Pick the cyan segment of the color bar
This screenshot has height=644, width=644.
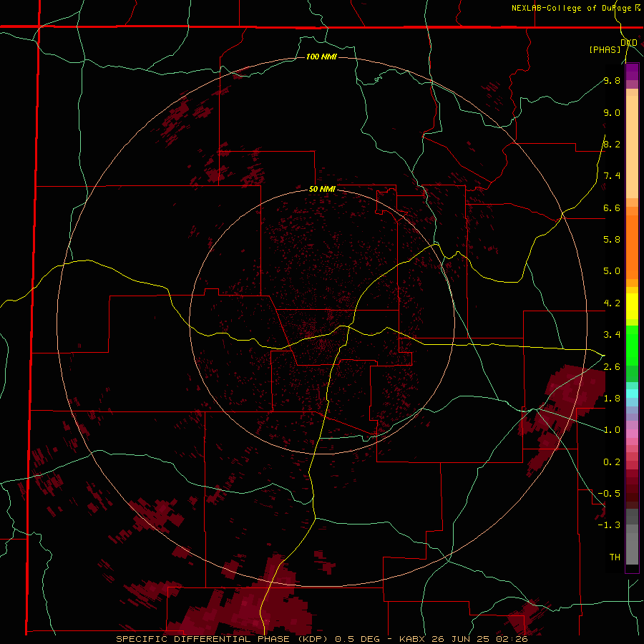pos(632,394)
